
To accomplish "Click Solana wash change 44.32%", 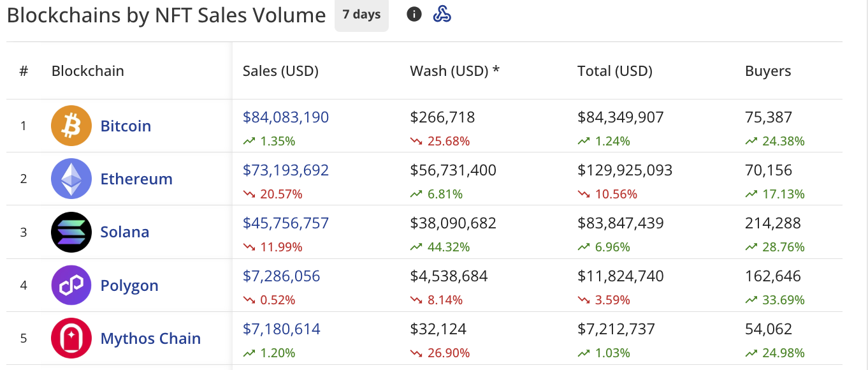I will pyautogui.click(x=440, y=247).
